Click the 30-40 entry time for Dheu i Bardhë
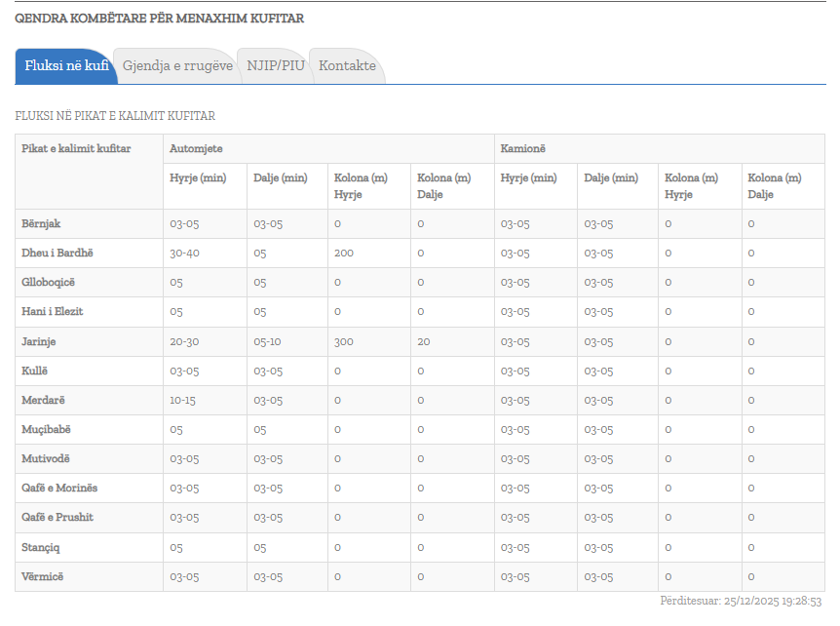Image resolution: width=840 pixels, height=626 pixels. click(184, 254)
